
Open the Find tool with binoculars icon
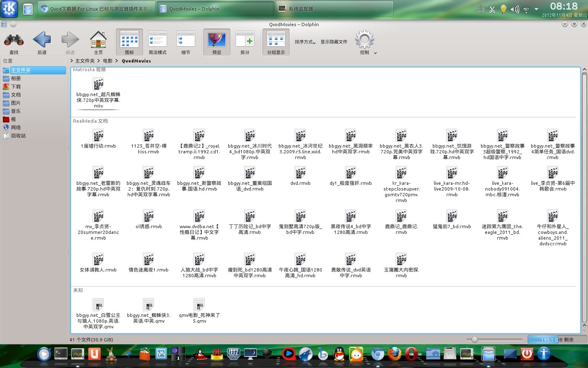coord(14,43)
